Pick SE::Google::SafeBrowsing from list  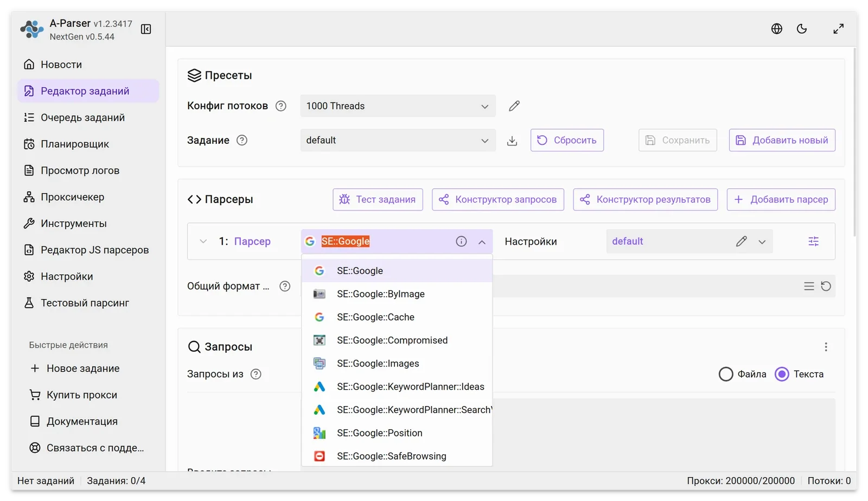pos(397,456)
